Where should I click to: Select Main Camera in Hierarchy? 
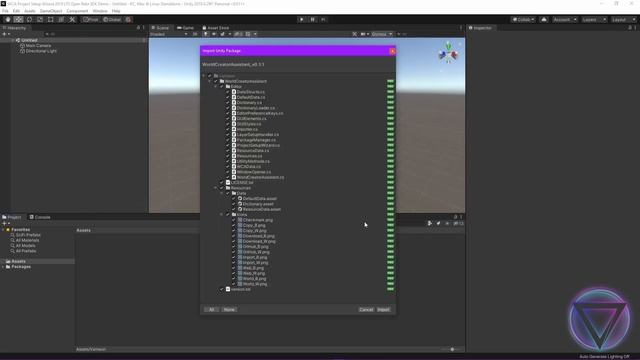click(x=38, y=46)
